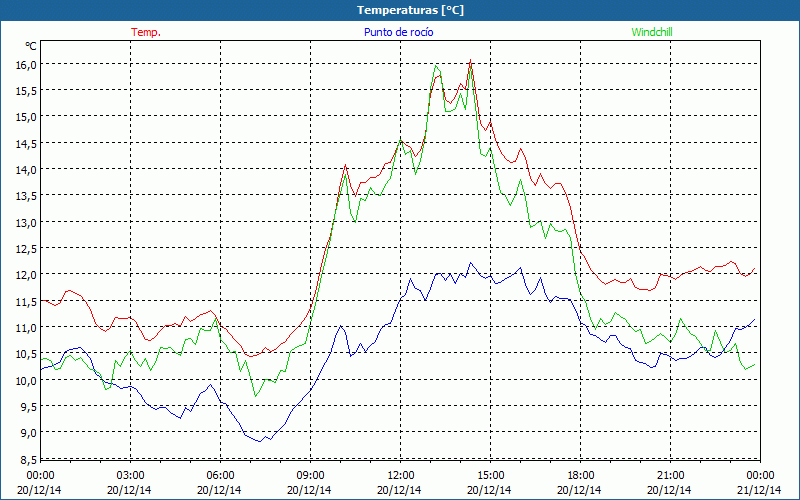Click the Temperaturas [°C] title bar
The height and width of the screenshot is (500, 800).
tap(400, 10)
